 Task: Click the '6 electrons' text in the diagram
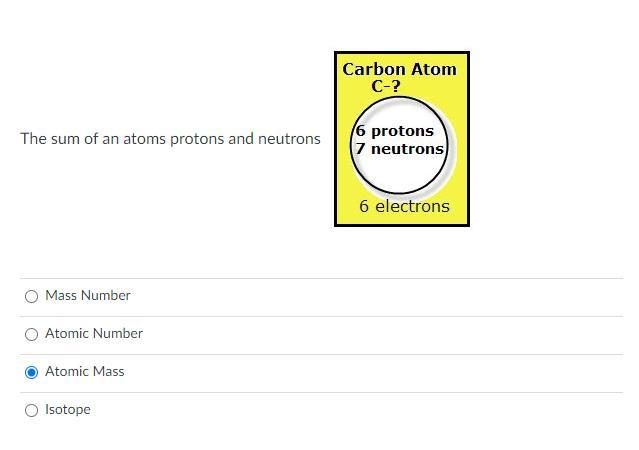coord(405,207)
